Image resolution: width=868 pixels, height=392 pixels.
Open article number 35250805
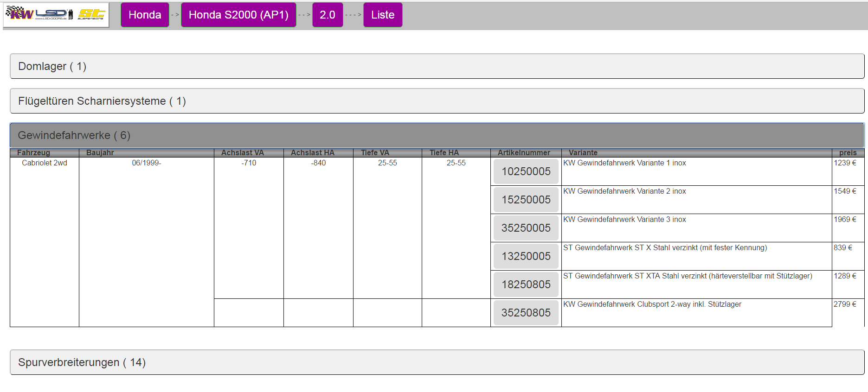(x=526, y=313)
